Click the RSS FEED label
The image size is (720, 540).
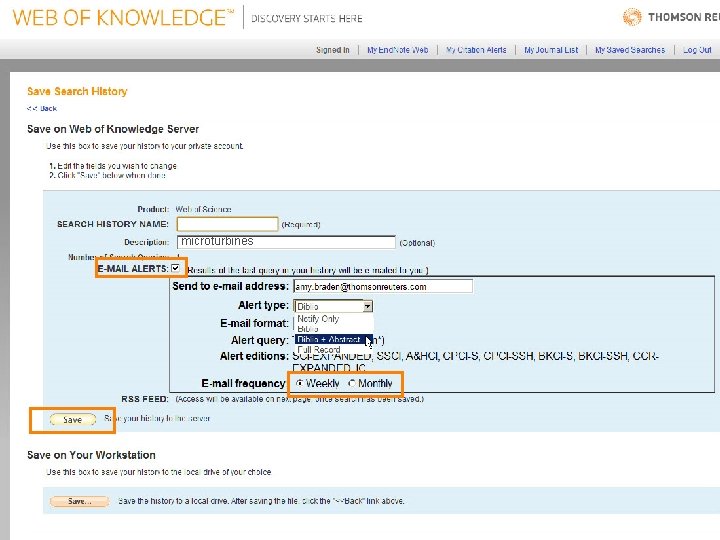click(145, 399)
